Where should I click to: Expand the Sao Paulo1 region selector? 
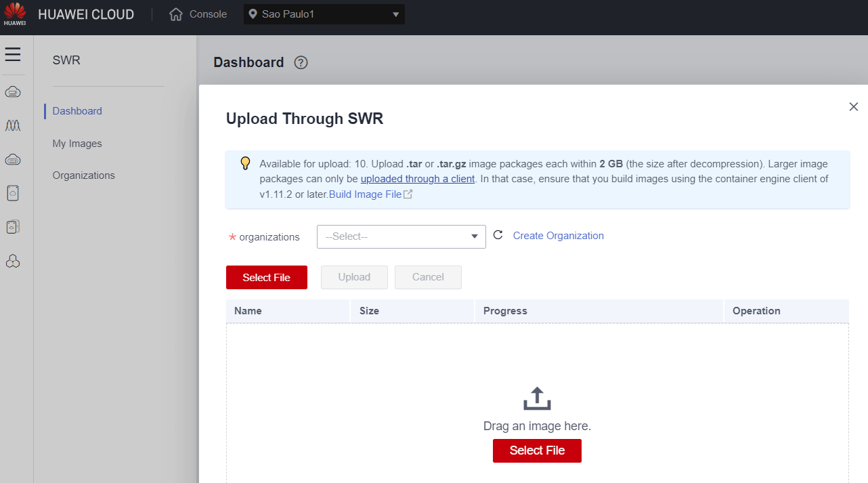(323, 14)
